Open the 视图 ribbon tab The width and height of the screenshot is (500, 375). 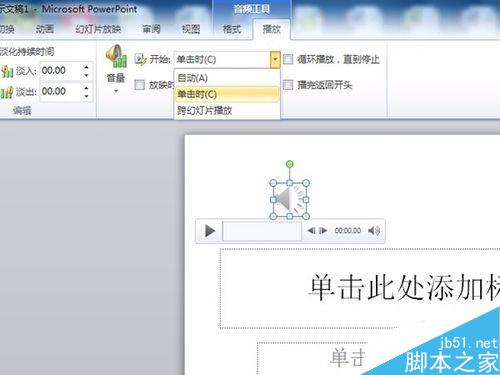[191, 29]
